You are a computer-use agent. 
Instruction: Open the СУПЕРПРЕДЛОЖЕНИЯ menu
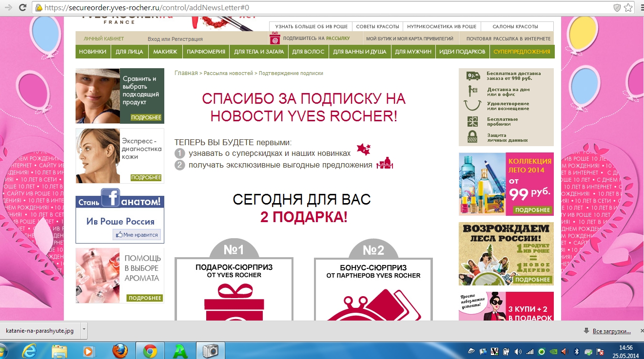coord(522,52)
